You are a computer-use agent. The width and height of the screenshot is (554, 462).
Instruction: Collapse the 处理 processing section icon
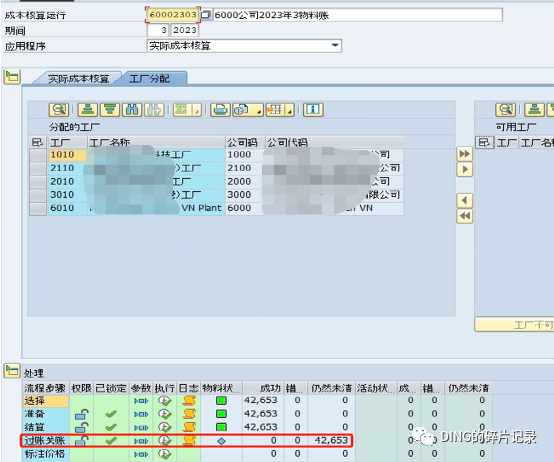pos(12,371)
